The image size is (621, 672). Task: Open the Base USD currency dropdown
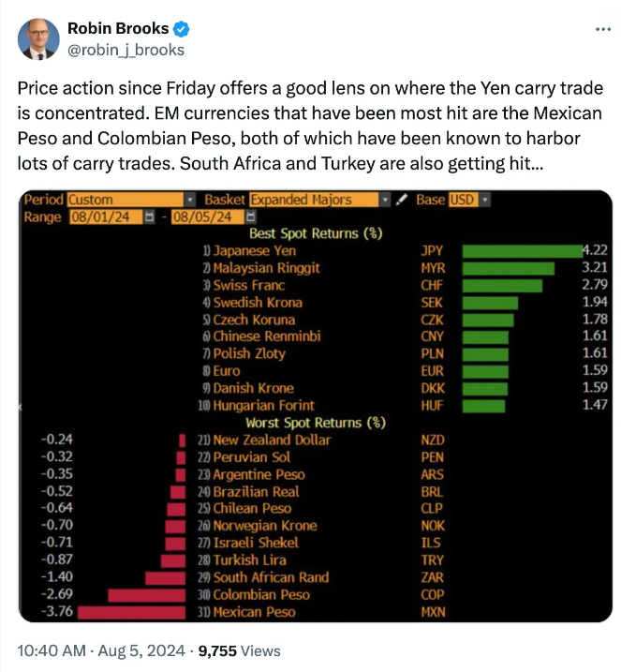click(484, 200)
